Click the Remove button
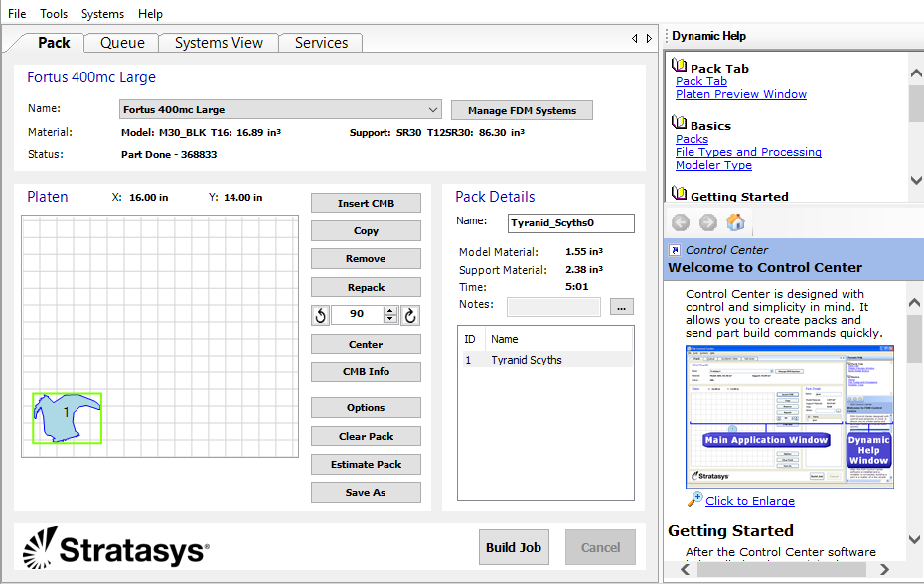 (366, 258)
